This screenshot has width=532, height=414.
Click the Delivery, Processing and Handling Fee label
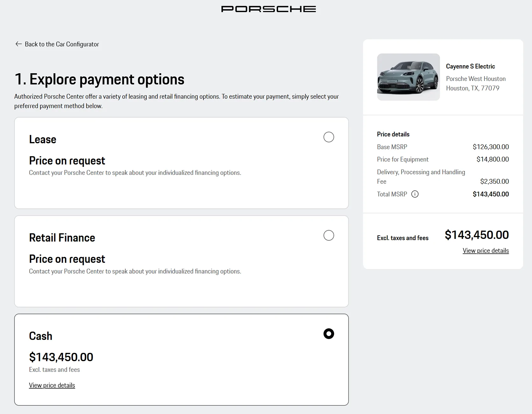tap(421, 177)
